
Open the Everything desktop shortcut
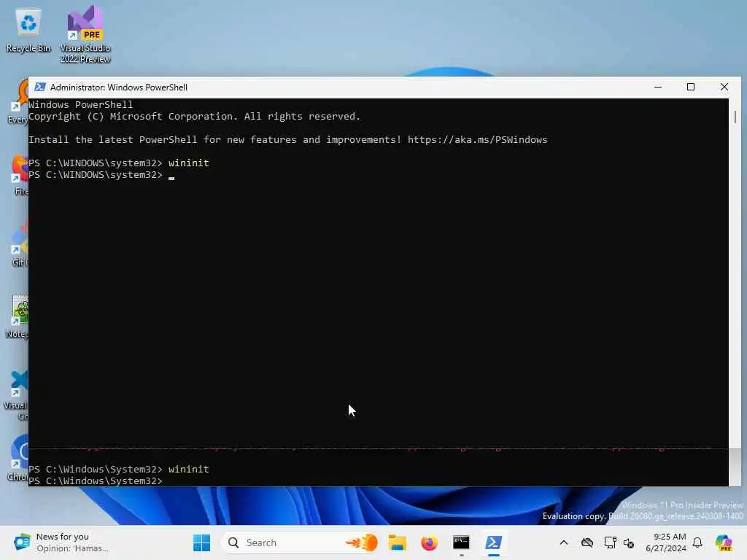[18, 101]
